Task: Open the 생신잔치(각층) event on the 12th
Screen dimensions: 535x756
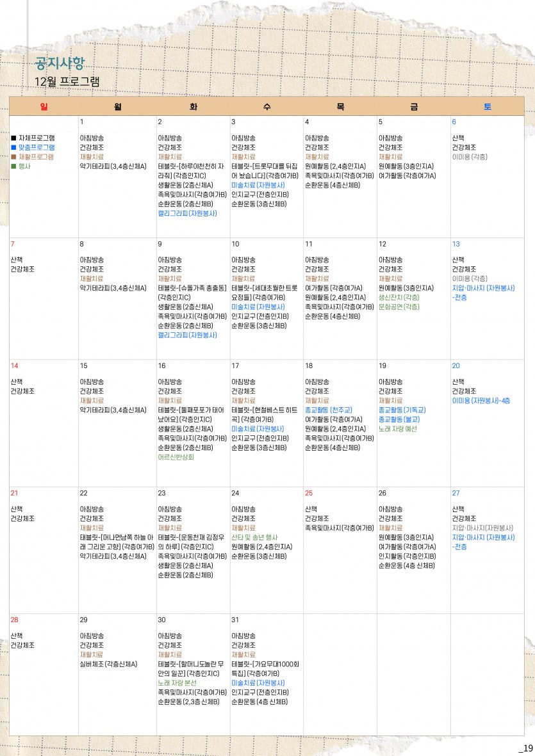Action: tap(399, 298)
